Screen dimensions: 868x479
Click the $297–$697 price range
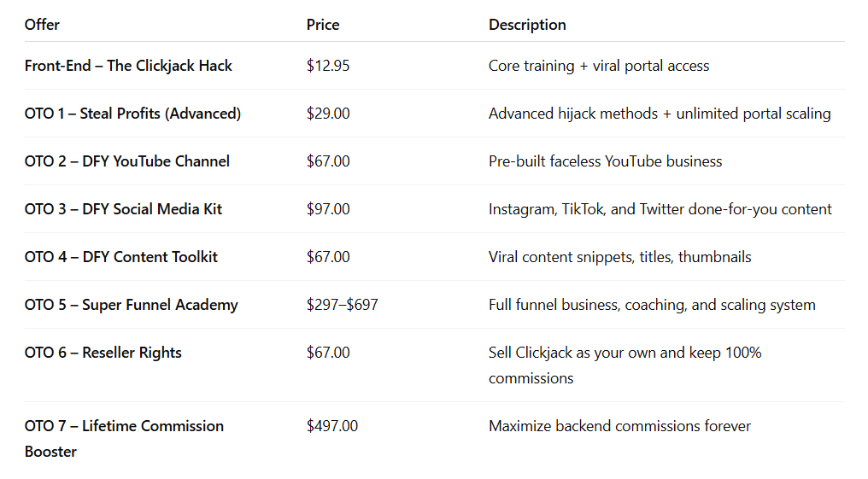(x=342, y=305)
